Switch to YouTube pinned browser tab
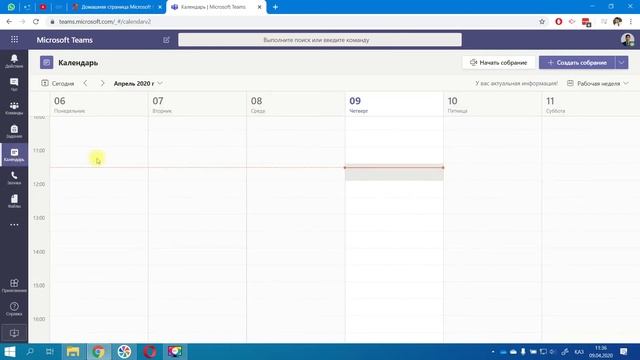640x360 pixels. [x=43, y=7]
